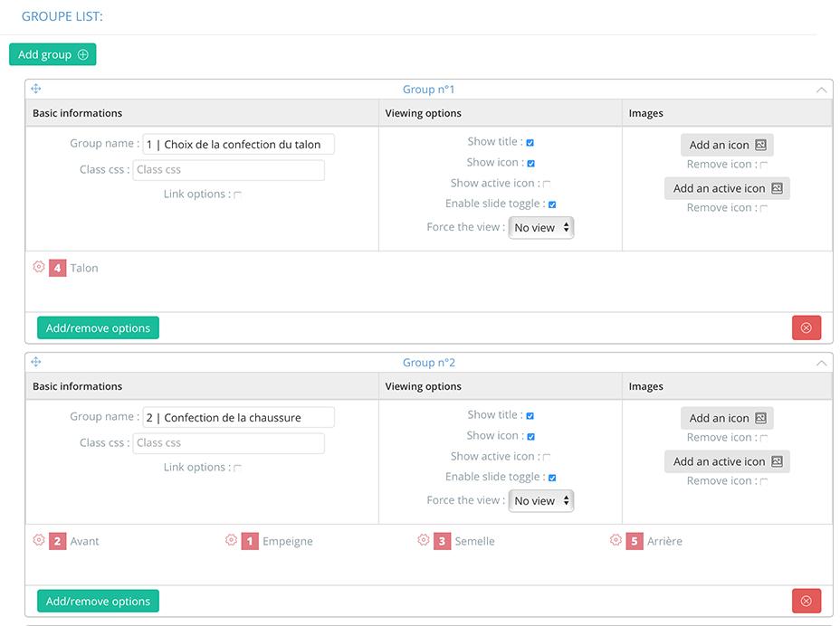
Task: Click the Group n°1 title text
Action: point(428,90)
